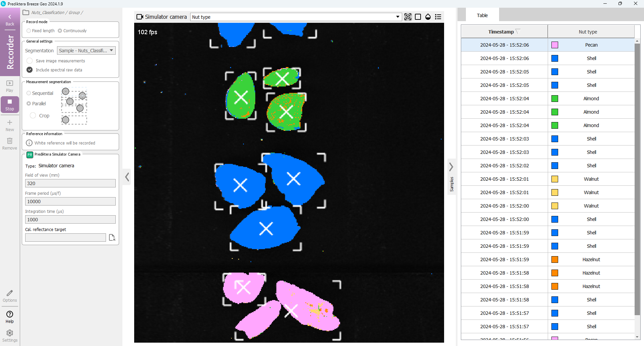Switch to the Table tab

(482, 15)
